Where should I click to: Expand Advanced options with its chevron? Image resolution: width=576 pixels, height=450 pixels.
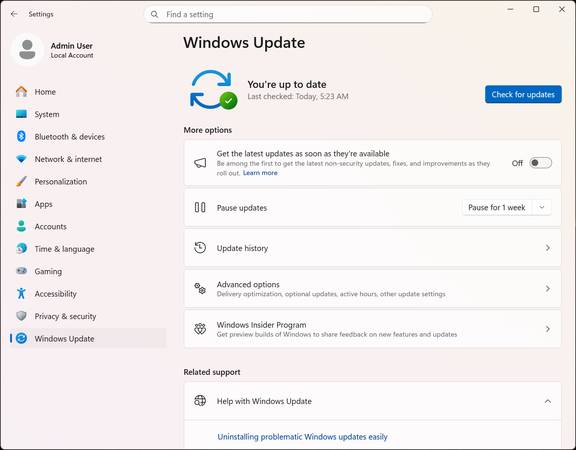pyautogui.click(x=547, y=288)
